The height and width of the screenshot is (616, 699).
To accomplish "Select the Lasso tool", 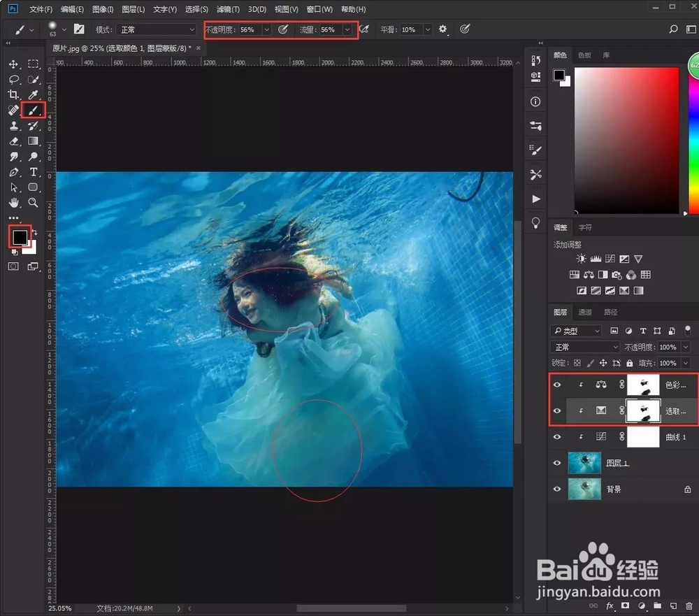I will 14,79.
